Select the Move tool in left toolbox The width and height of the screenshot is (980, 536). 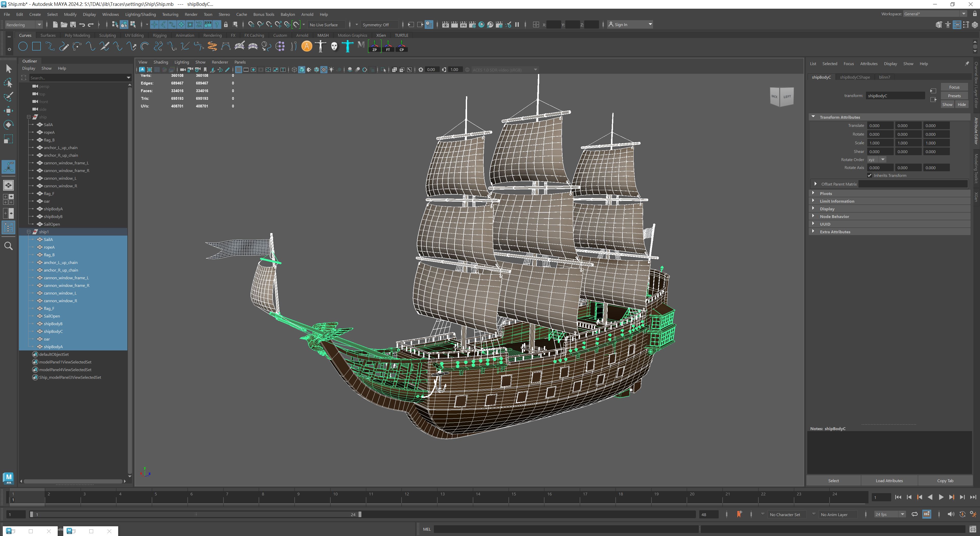pyautogui.click(x=8, y=111)
